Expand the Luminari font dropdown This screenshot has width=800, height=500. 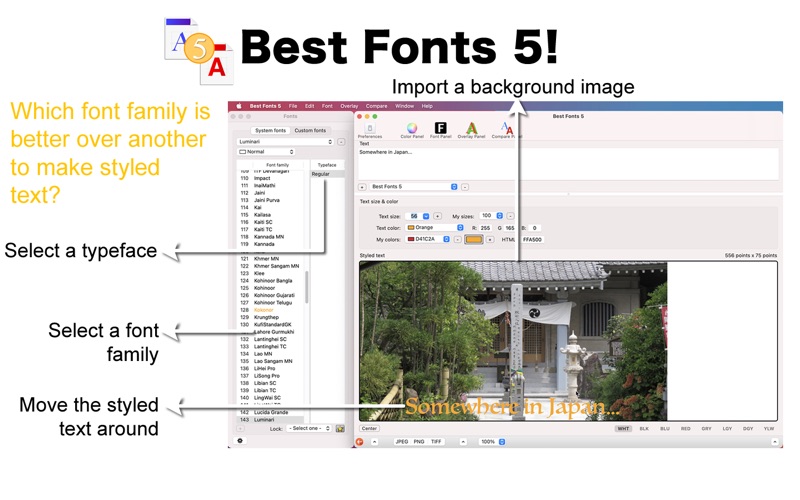283,142
